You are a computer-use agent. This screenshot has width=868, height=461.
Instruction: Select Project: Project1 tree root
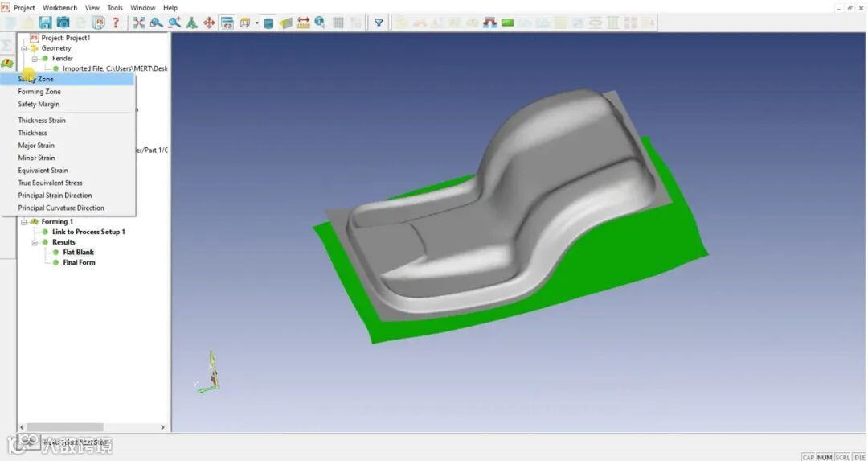click(x=65, y=38)
